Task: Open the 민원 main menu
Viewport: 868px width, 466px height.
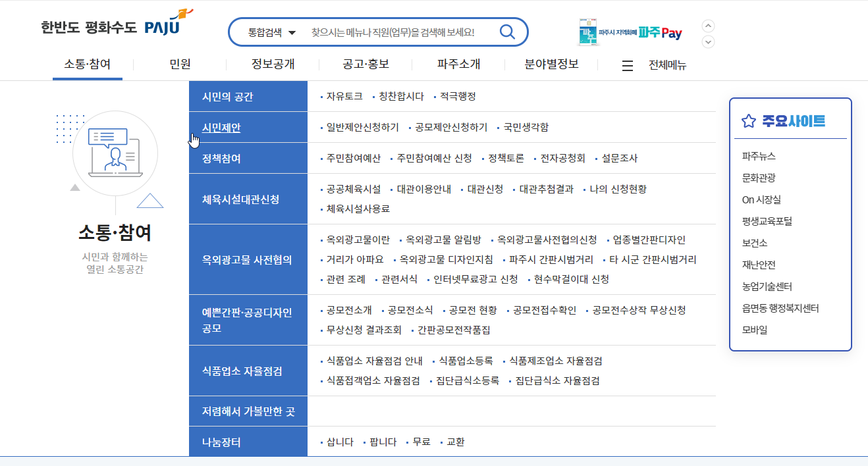Action: pos(180,65)
